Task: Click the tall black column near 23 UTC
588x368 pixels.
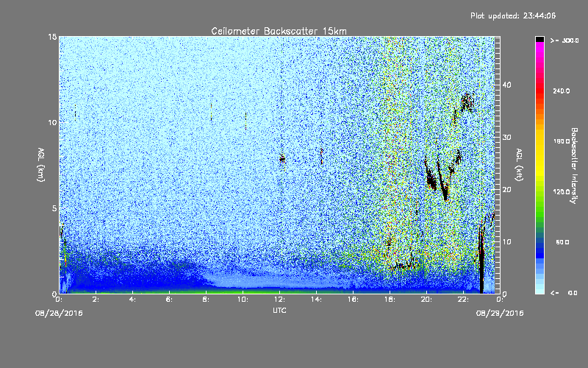Action: (481, 263)
